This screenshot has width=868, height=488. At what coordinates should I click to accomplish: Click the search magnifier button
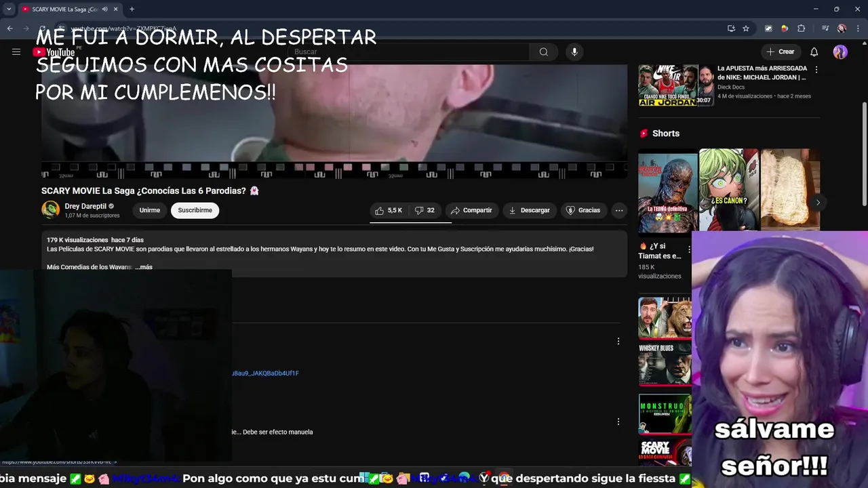[x=544, y=52]
